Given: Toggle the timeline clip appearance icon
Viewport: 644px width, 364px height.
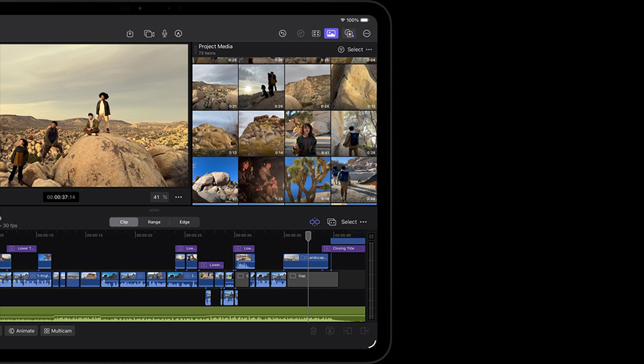Looking at the screenshot, I should coord(331,222).
